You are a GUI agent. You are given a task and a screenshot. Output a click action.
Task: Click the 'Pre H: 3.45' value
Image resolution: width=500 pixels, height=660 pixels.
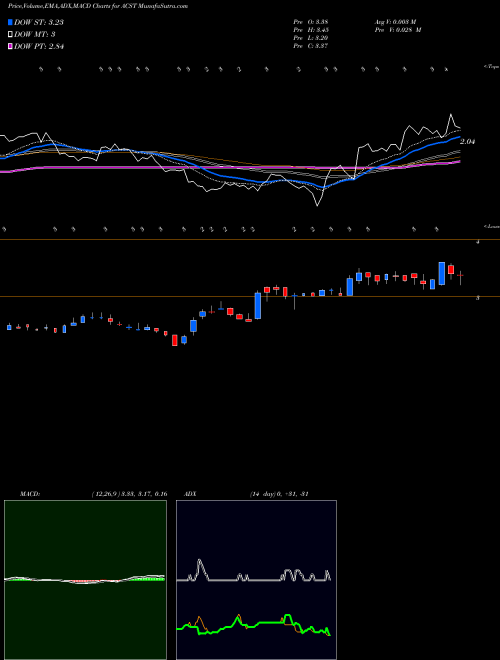click(x=311, y=30)
